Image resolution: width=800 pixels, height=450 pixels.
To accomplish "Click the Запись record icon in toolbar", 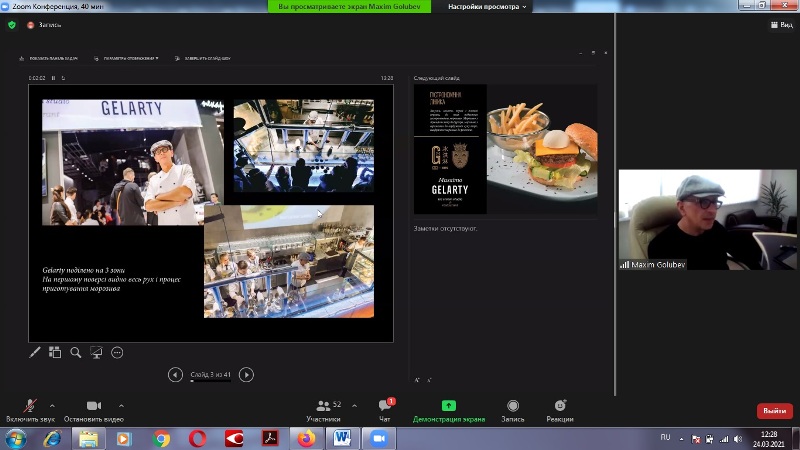I will pyautogui.click(x=512, y=406).
